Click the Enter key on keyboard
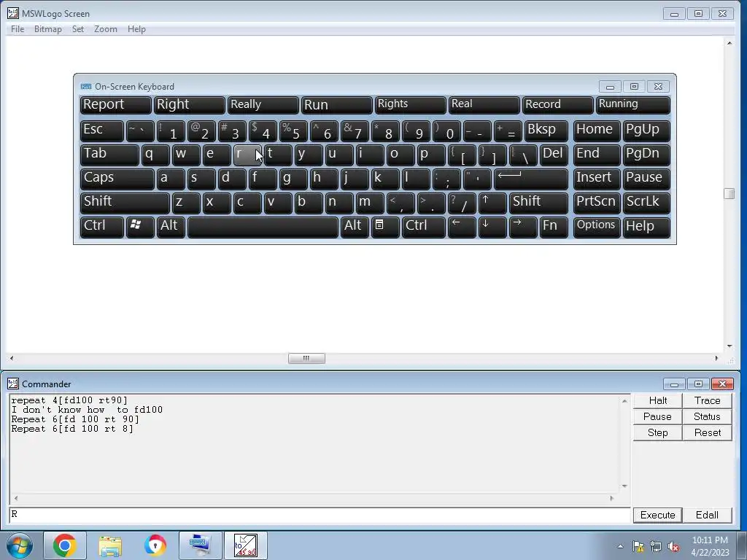The image size is (747, 560). coord(531,179)
